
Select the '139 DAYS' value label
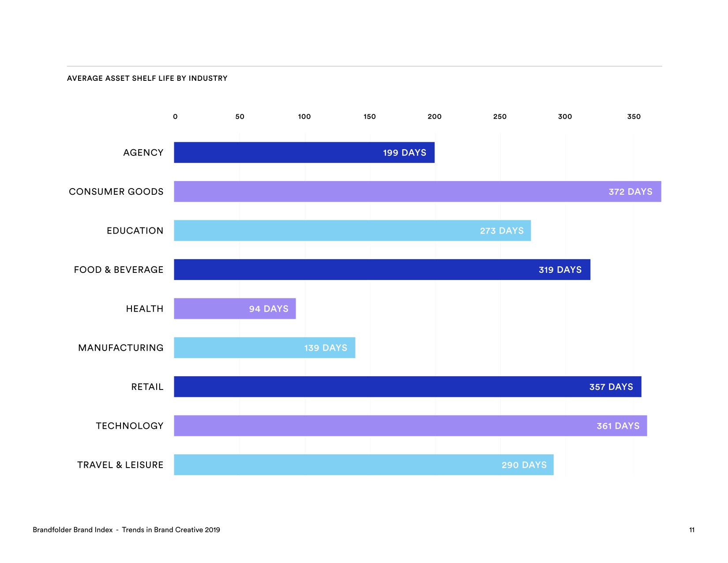pyautogui.click(x=326, y=348)
